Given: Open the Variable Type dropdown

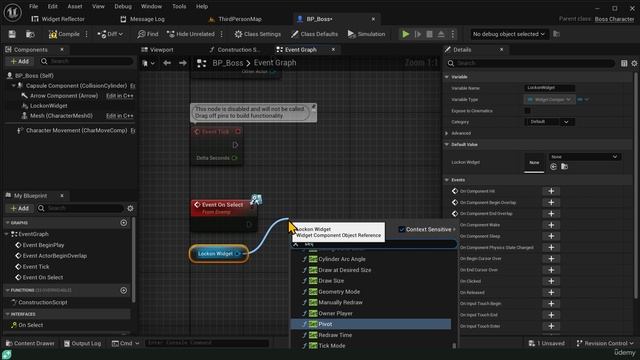Looking at the screenshot, I should pos(549,100).
